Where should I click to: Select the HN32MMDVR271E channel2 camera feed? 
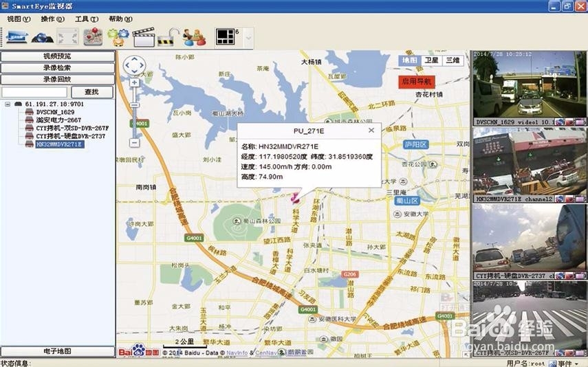tap(529, 162)
